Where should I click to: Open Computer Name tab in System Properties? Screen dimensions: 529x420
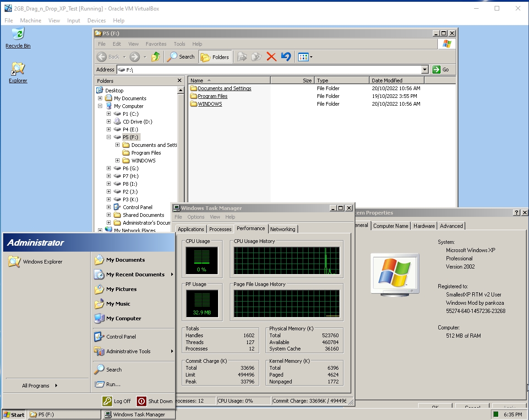click(x=391, y=226)
